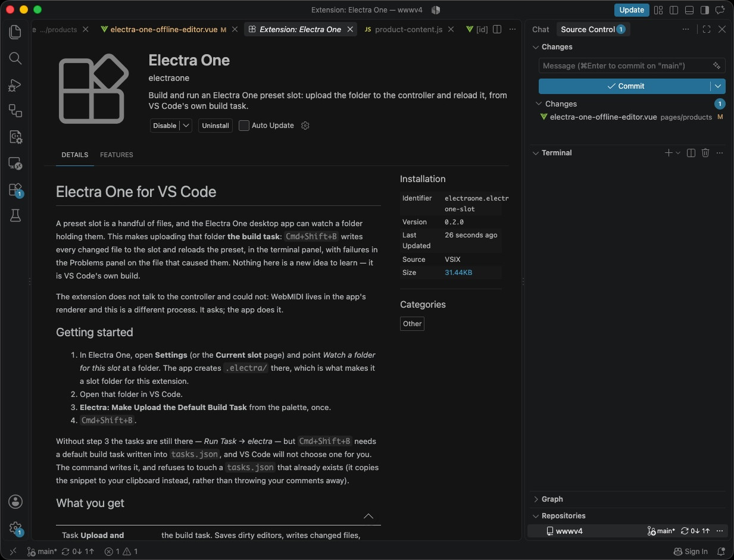Click the Disable extension button
This screenshot has height=560, width=734.
(165, 126)
